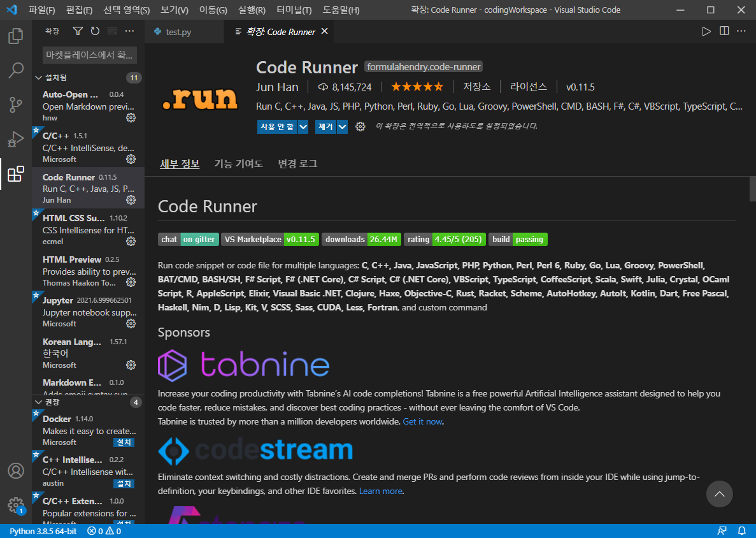This screenshot has width=756, height=538.
Task: Select Markdown Emoji extension in list
Action: [88, 388]
